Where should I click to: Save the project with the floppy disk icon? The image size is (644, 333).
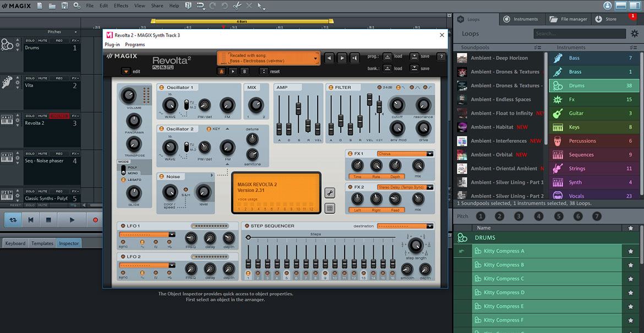(64, 6)
